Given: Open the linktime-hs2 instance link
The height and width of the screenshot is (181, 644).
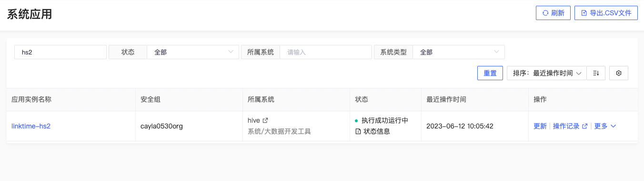Looking at the screenshot, I should (x=31, y=126).
